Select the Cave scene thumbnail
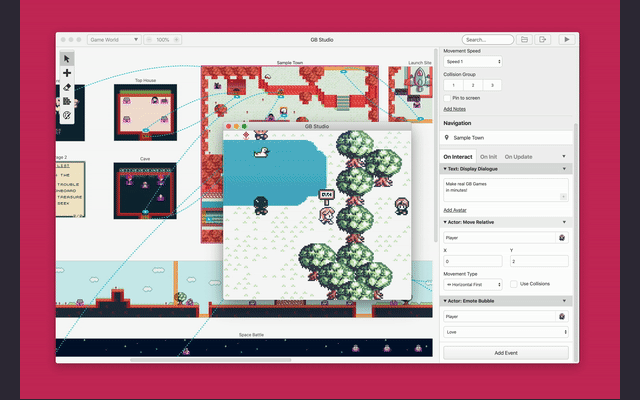640x400 pixels. pos(145,191)
